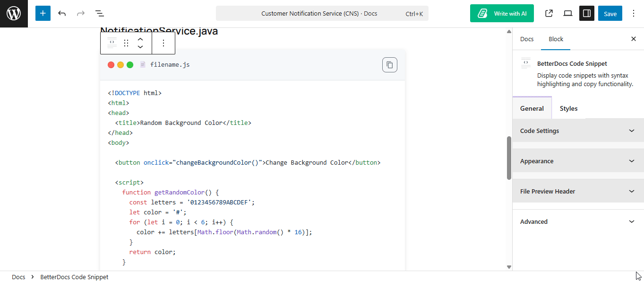Click the NotificationService.java heading
Screen dimensions: 644x282
(x=159, y=31)
